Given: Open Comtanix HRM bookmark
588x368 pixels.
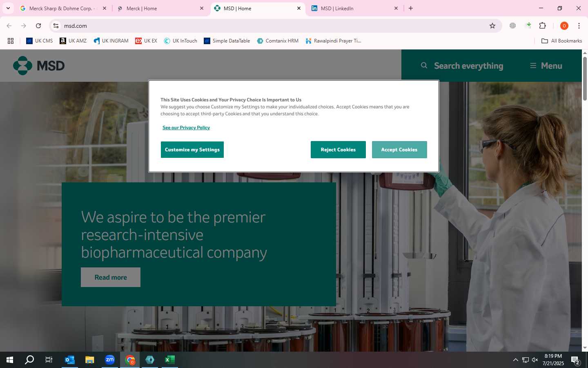Looking at the screenshot, I should 278,41.
